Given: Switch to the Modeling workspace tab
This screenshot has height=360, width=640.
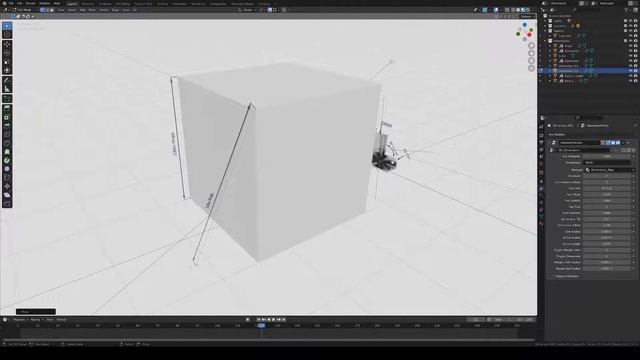Looking at the screenshot, I should click(x=87, y=4).
